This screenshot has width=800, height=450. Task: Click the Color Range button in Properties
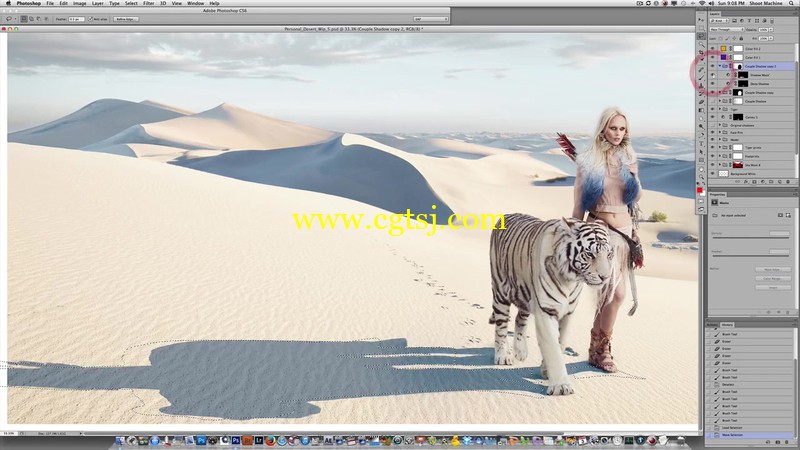click(x=773, y=279)
